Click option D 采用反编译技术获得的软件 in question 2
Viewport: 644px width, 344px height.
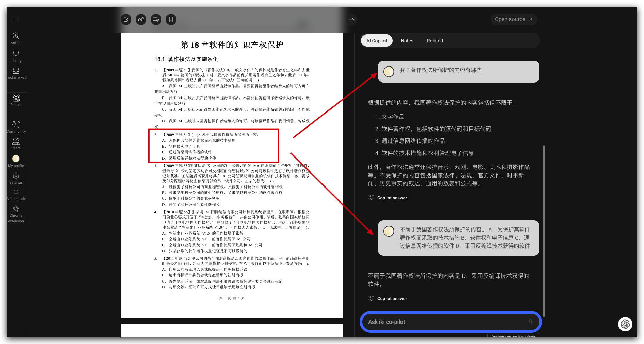(189, 158)
